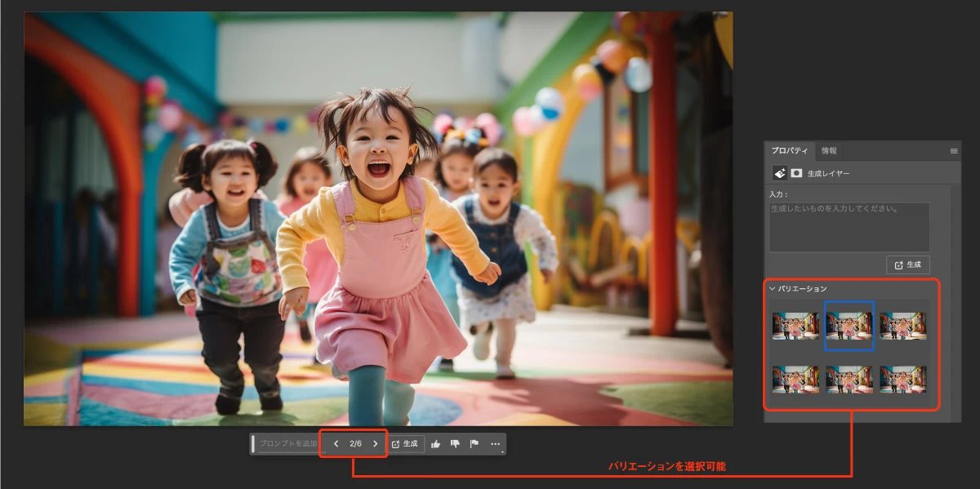Image resolution: width=980 pixels, height=489 pixels.
Task: Click the contextual taskbar grip handle
Action: 255,444
